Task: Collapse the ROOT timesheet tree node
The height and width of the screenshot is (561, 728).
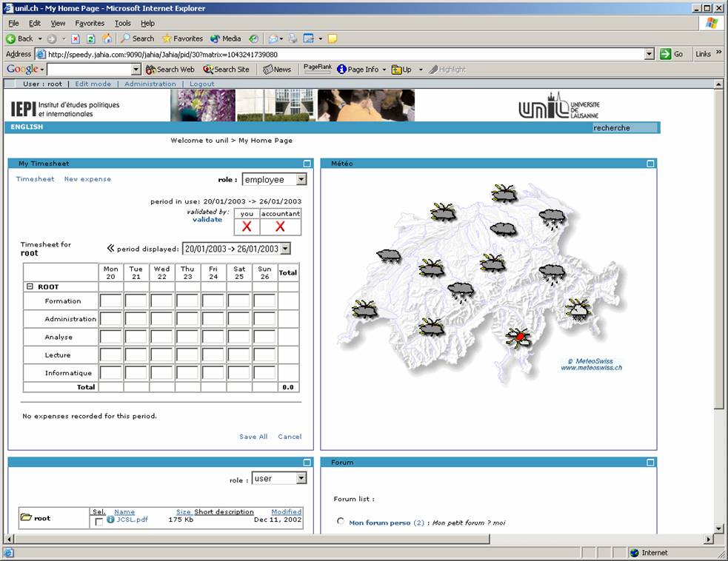Action: point(30,286)
